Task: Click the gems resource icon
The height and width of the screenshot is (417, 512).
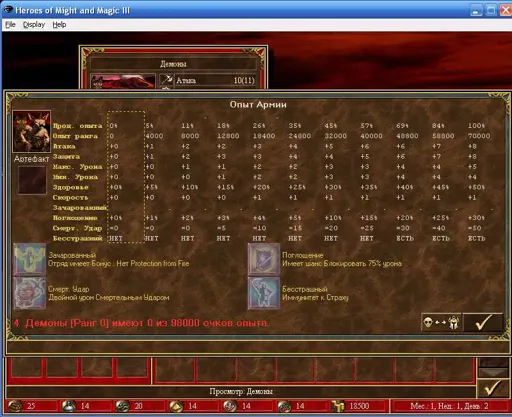Action: [x=284, y=406]
